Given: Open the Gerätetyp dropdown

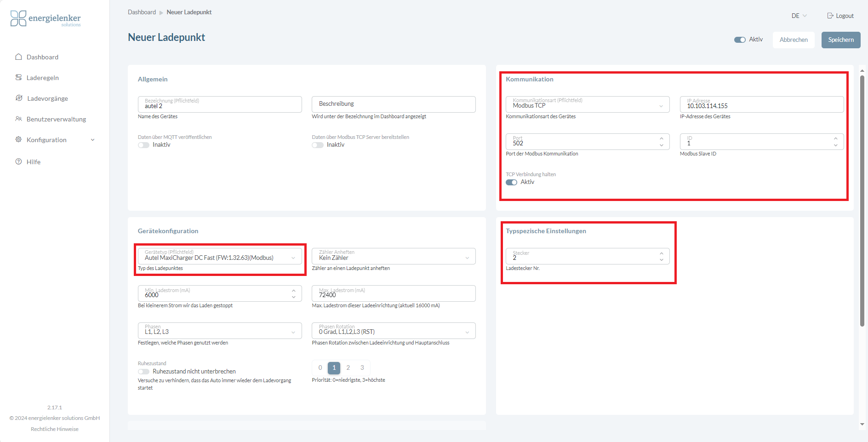Looking at the screenshot, I should [x=220, y=257].
